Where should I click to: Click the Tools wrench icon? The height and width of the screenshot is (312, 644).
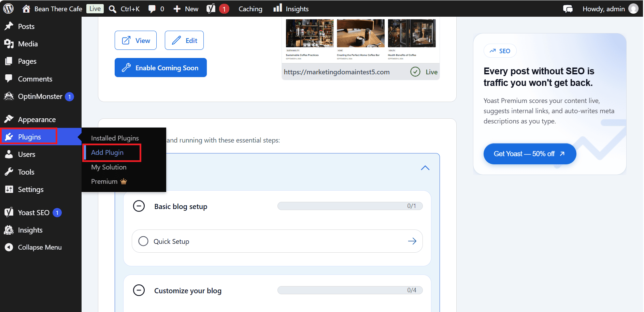pyautogui.click(x=9, y=172)
